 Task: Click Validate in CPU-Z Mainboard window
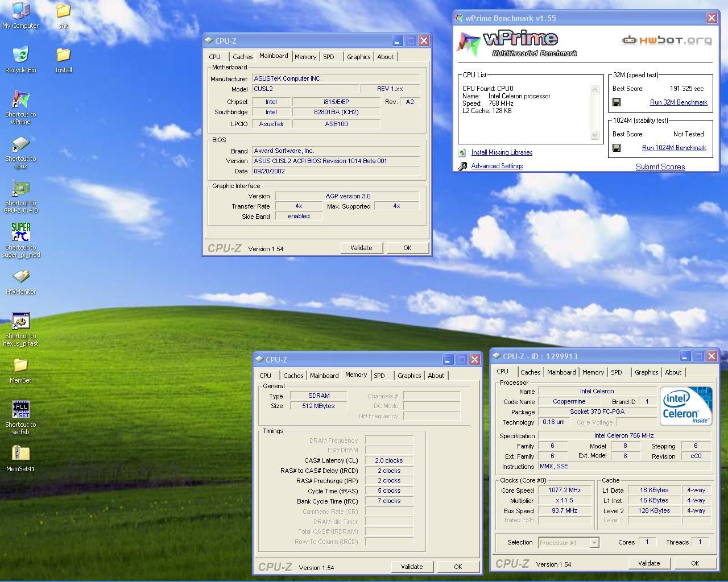(x=361, y=248)
